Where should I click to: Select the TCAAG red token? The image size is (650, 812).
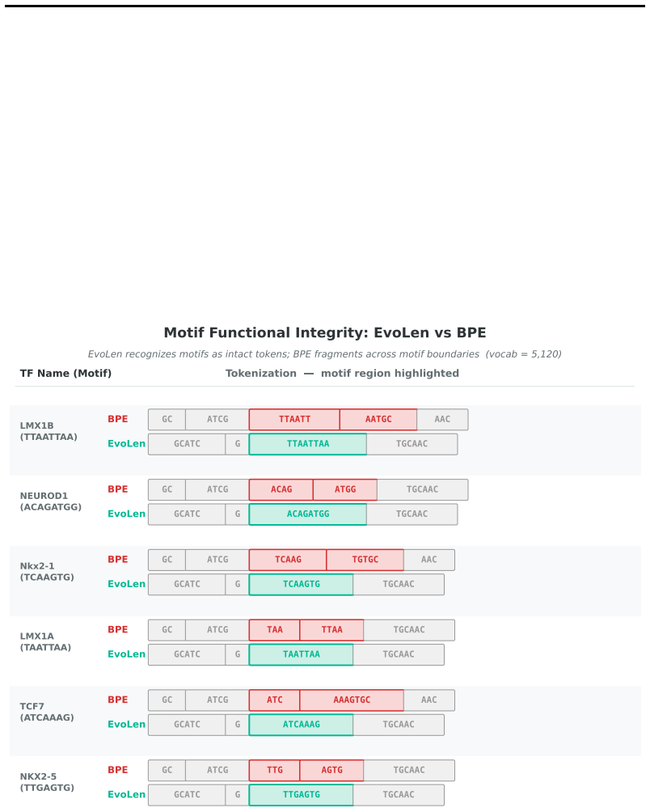(x=289, y=560)
